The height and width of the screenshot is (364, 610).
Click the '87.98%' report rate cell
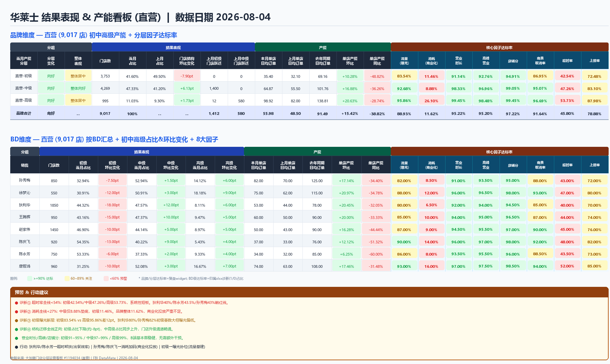coord(595,101)
